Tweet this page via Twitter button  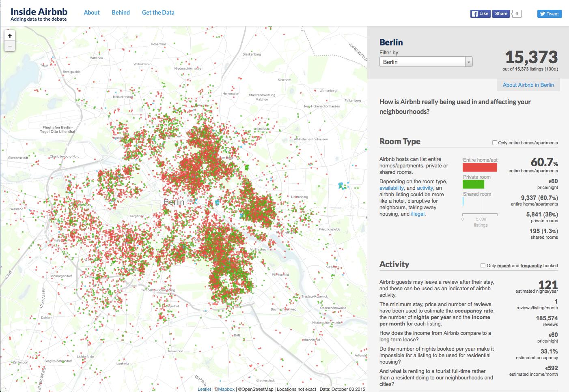click(549, 14)
